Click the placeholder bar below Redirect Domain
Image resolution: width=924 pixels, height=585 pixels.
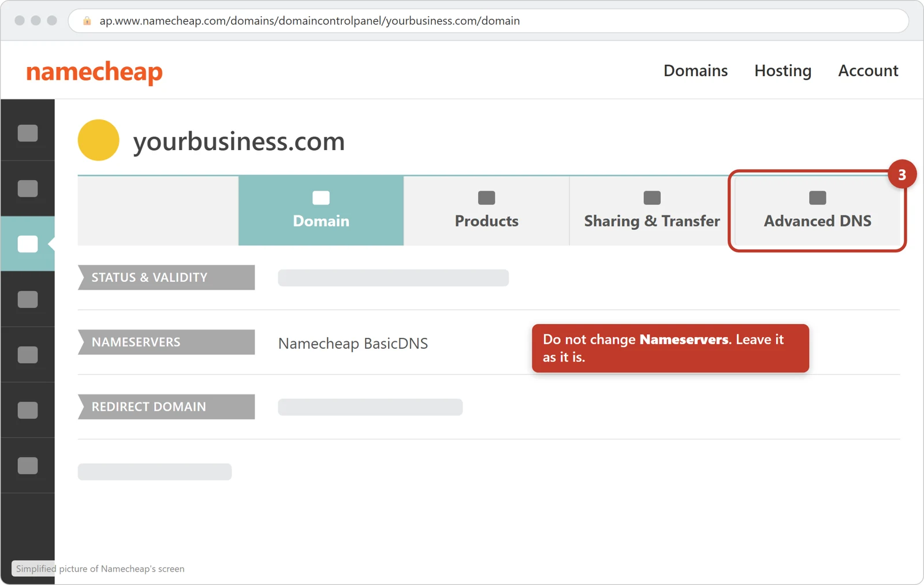155,472
